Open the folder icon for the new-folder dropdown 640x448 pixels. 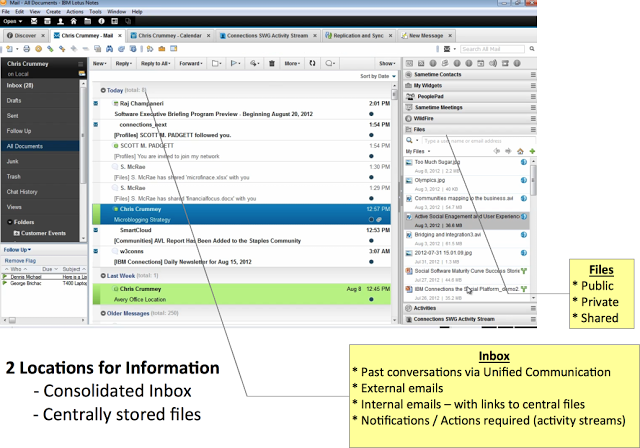217,63
